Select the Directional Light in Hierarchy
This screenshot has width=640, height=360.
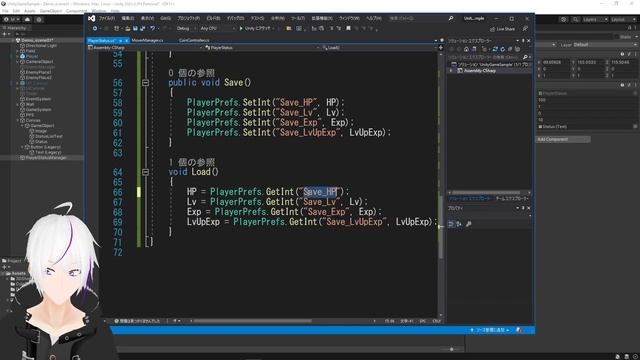41,46
